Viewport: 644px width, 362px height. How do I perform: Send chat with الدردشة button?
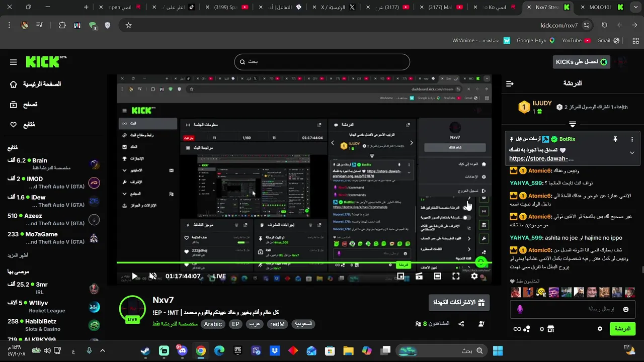point(622,329)
